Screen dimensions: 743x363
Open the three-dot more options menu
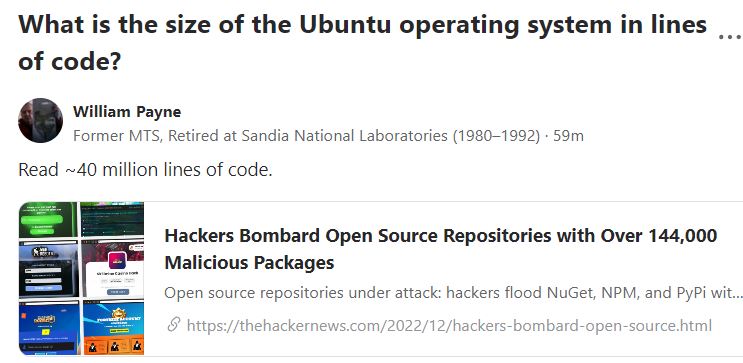point(730,37)
